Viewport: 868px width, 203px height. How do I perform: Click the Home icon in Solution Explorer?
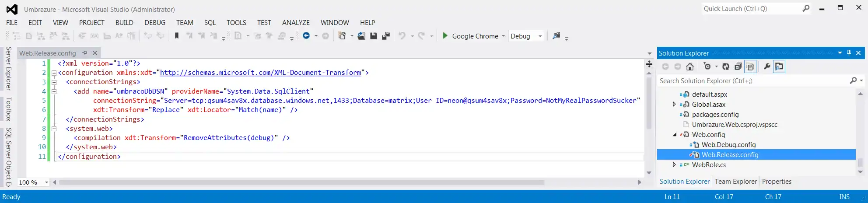coord(690,66)
